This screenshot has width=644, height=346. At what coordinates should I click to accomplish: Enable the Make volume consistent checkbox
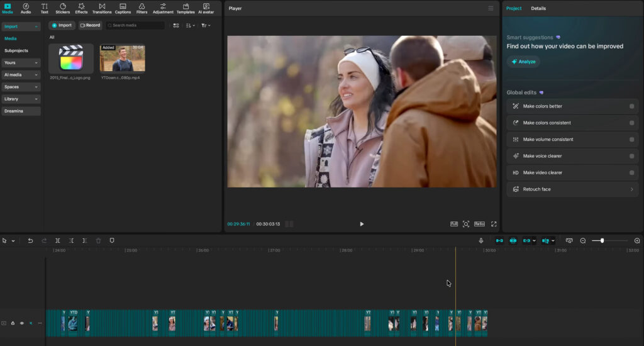click(x=631, y=139)
